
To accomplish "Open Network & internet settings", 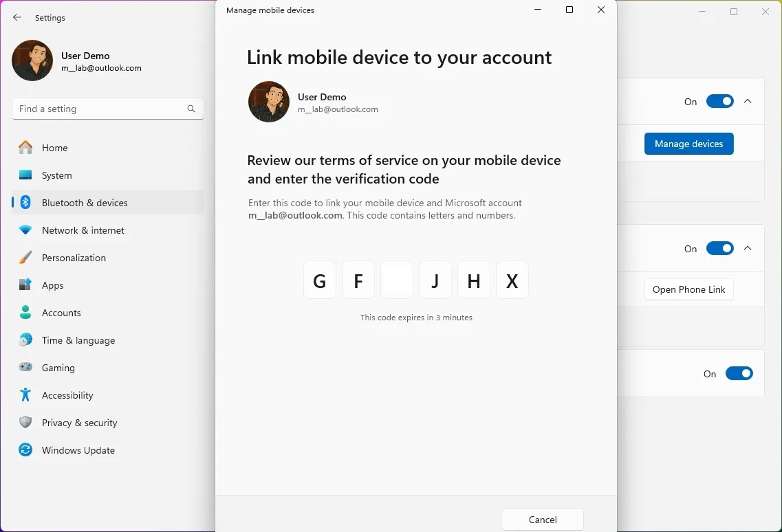I will tap(108, 230).
